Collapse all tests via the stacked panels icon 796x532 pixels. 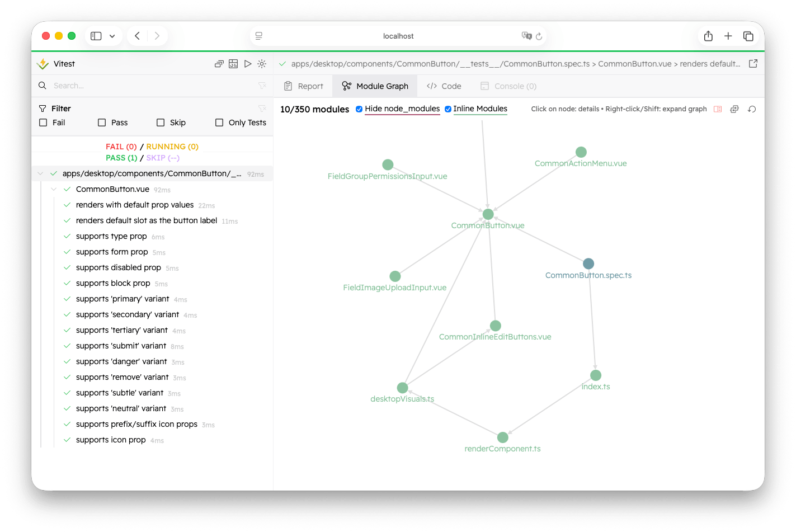point(219,64)
